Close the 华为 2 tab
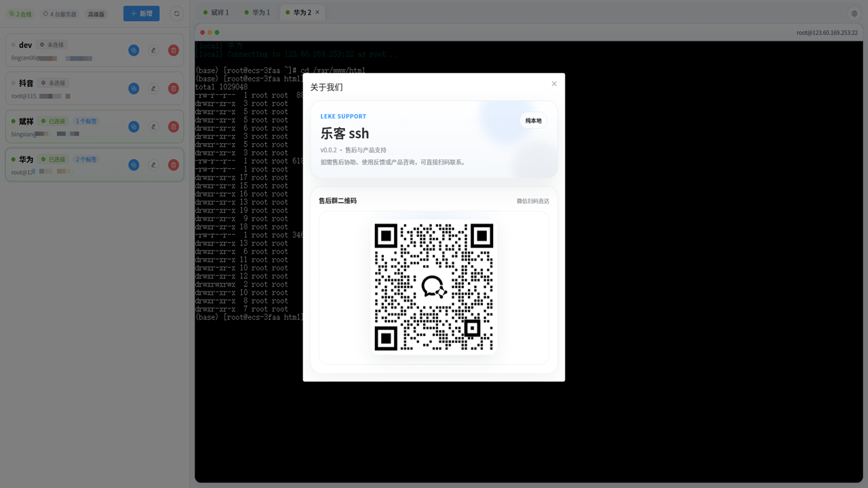The image size is (868, 488). click(317, 12)
